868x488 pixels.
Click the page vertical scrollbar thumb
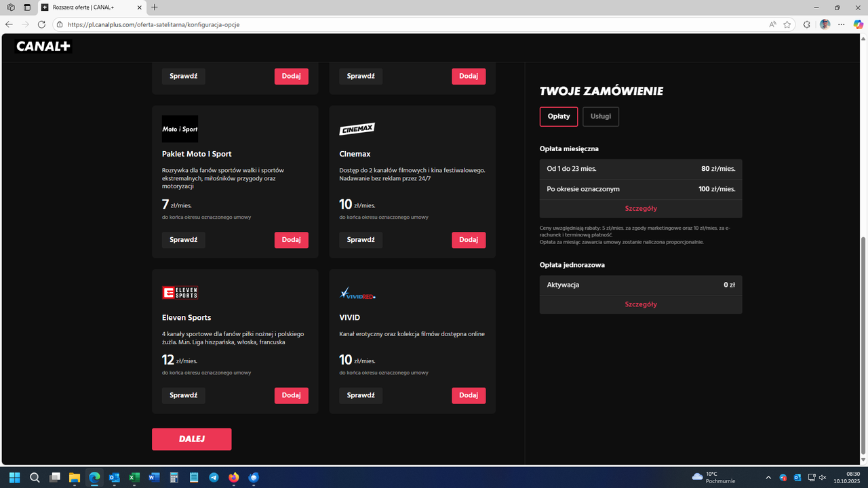pyautogui.click(x=863, y=346)
